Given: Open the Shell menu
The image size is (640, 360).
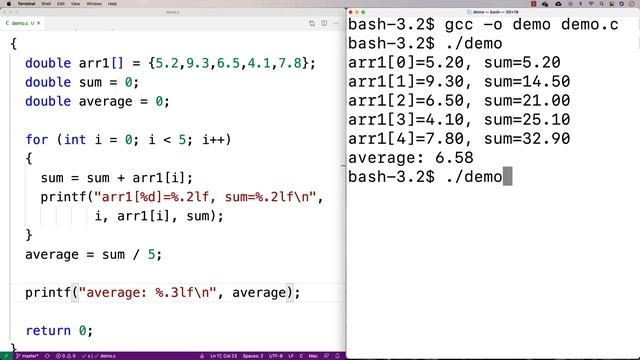Looking at the screenshot, I should point(46,4).
